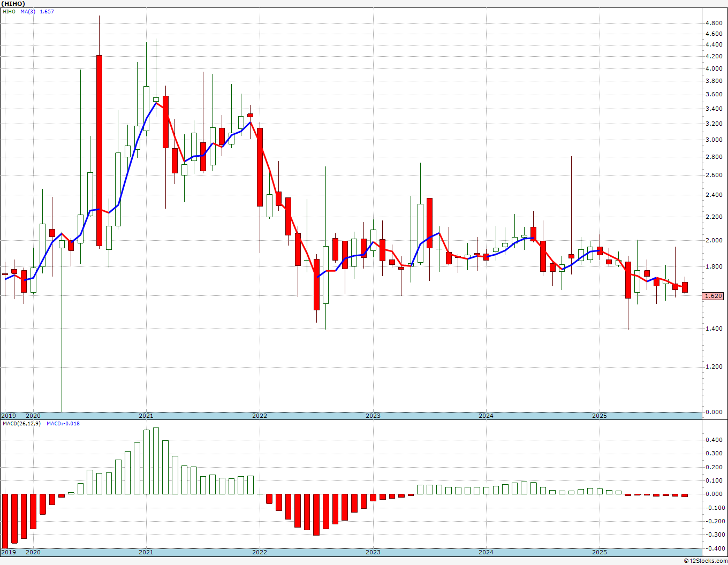Select the HIHO series legend label
The width and height of the screenshot is (728, 565).
tap(9, 11)
